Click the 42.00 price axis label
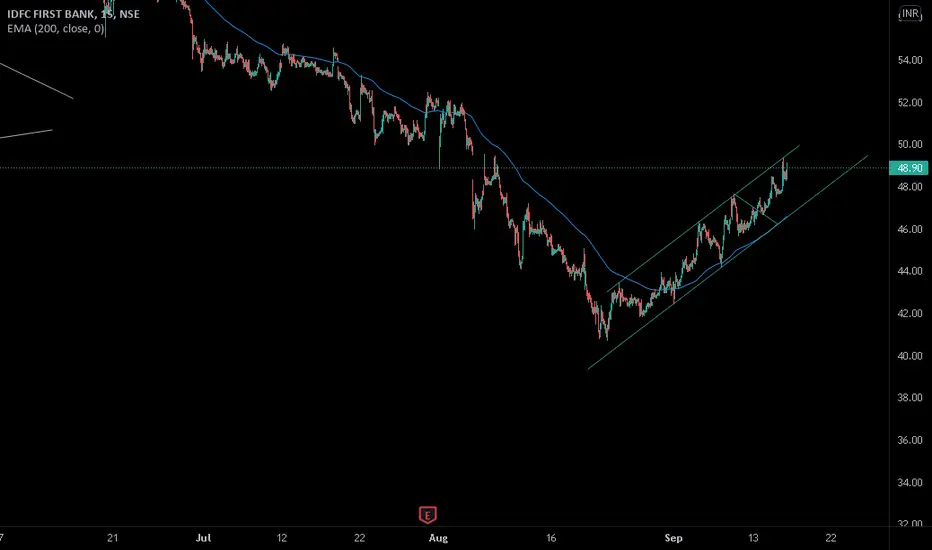 910,313
